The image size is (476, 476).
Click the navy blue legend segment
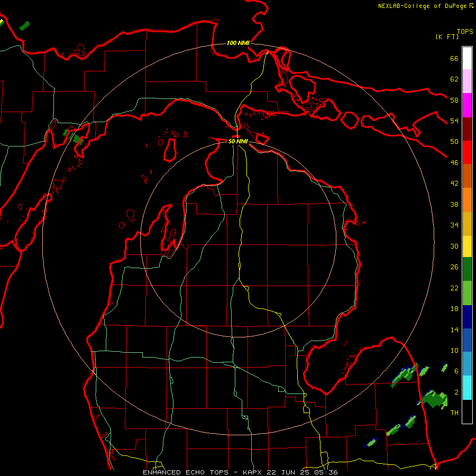tap(467, 317)
